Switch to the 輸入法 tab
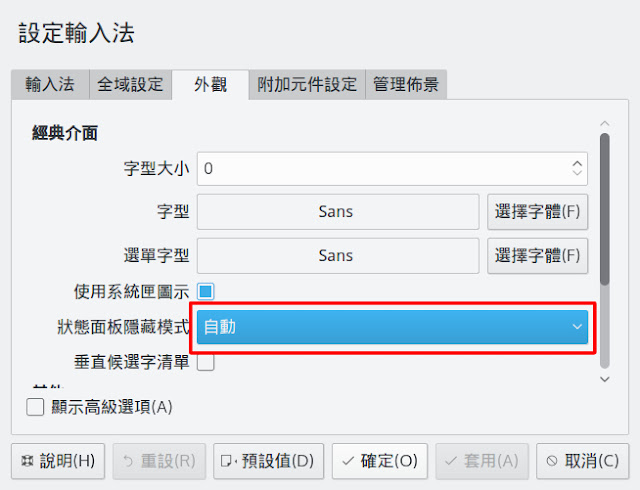The height and width of the screenshot is (490, 640). [x=50, y=85]
